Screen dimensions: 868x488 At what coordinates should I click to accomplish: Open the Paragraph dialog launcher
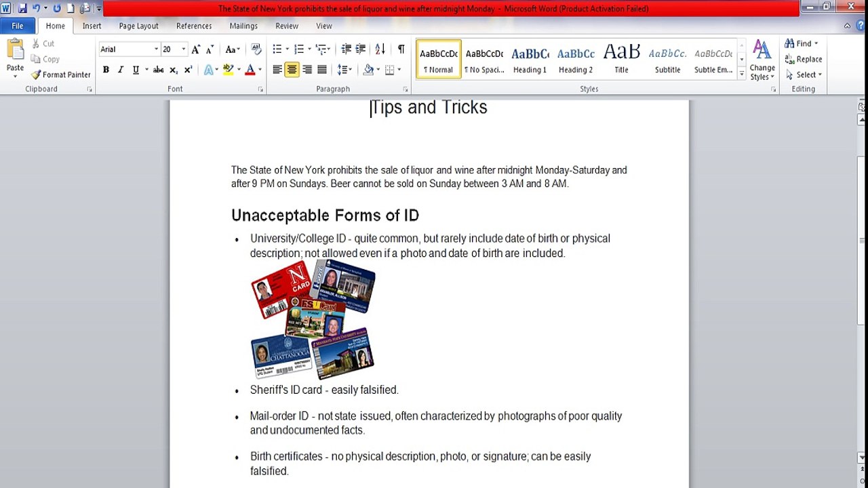coord(406,89)
